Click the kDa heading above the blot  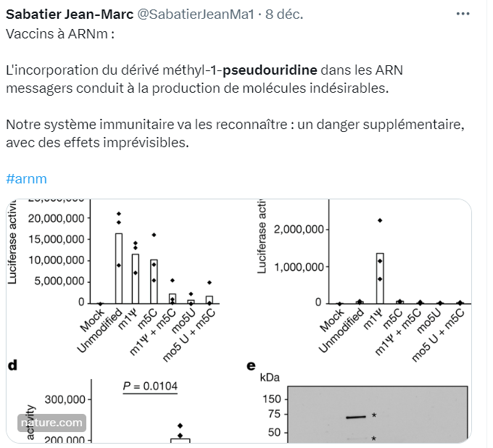tap(269, 378)
